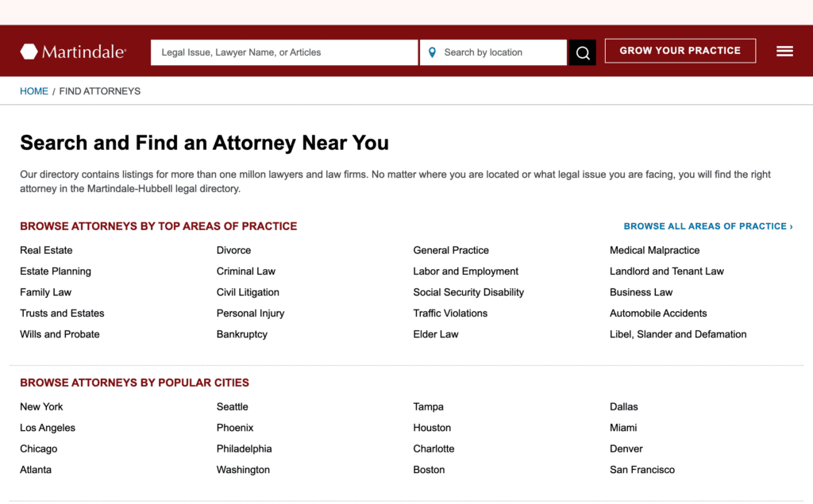The width and height of the screenshot is (813, 504).
Task: Browse Family Law attorneys
Action: (x=45, y=292)
